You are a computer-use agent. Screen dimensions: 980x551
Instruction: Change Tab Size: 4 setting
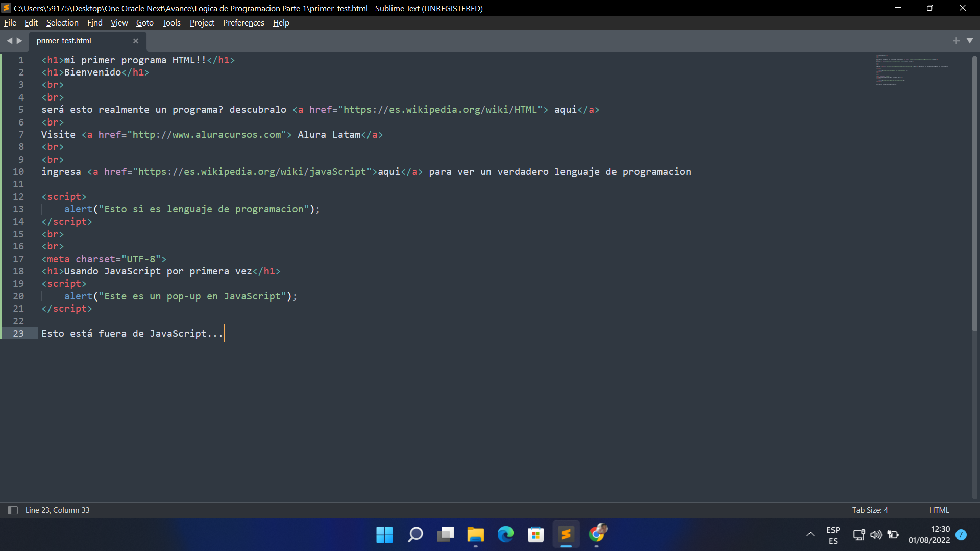click(x=870, y=510)
